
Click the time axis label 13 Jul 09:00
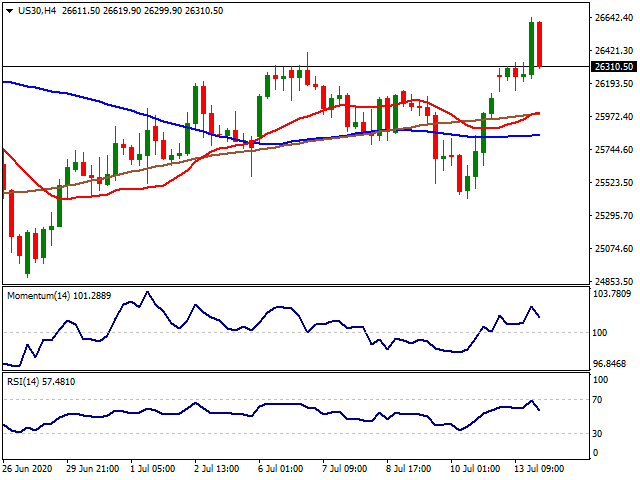[x=539, y=469]
